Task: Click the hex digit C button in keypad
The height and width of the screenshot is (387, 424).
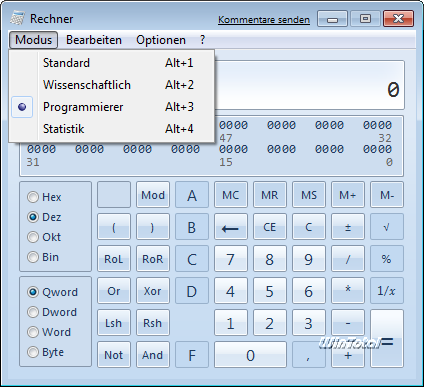Action: 192,259
